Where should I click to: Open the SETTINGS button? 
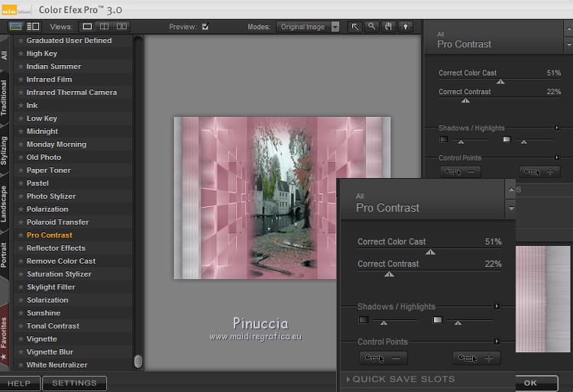tap(74, 383)
